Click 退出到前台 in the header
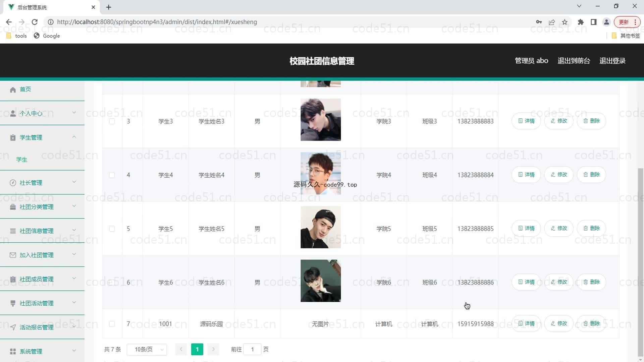Image resolution: width=644 pixels, height=362 pixels. (574, 61)
